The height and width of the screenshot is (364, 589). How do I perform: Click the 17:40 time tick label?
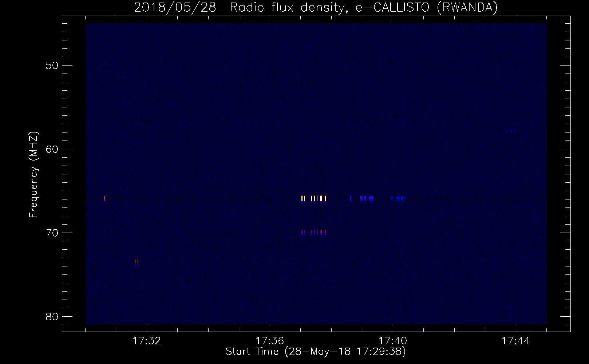[393, 341]
